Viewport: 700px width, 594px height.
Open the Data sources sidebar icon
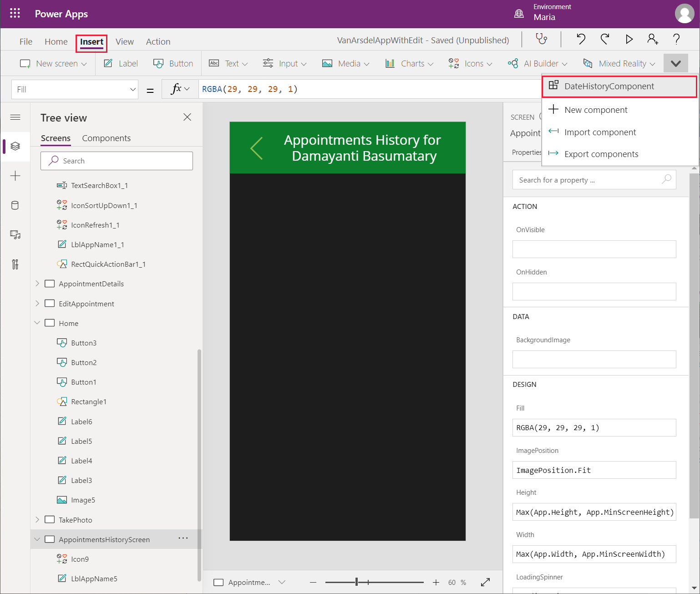coord(15,205)
